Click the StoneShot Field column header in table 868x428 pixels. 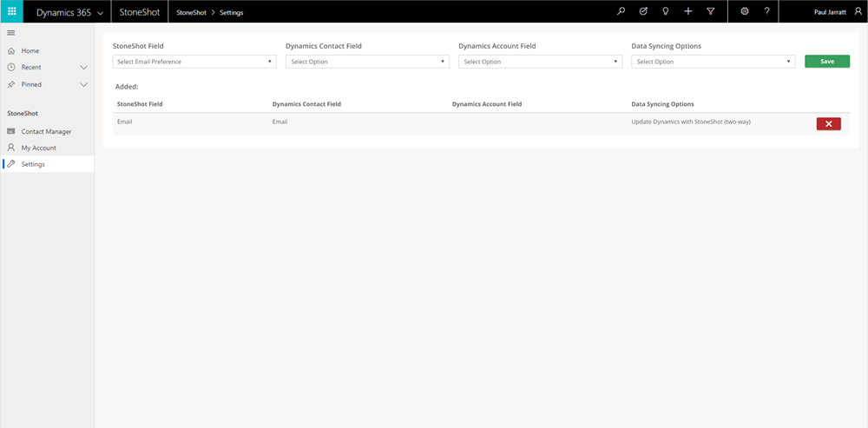click(140, 104)
